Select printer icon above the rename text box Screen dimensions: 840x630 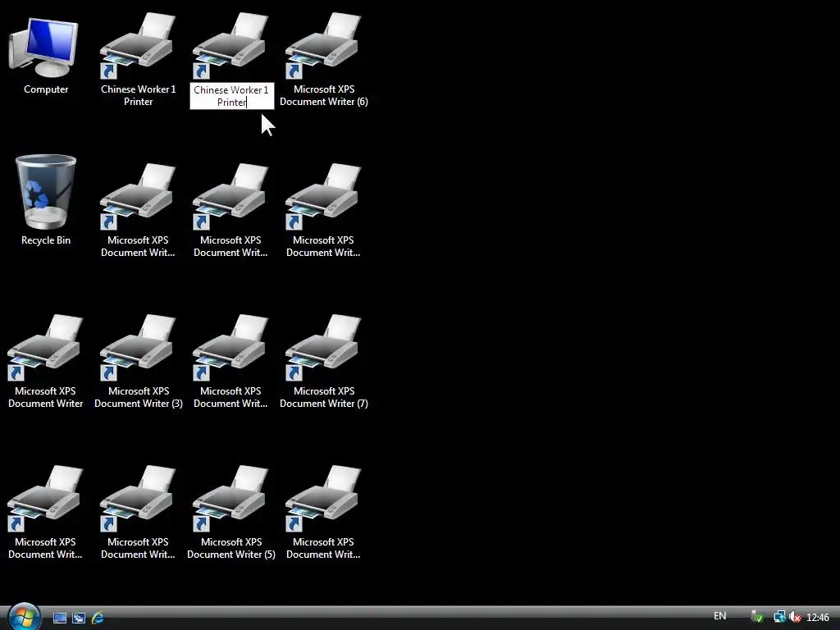tap(231, 46)
